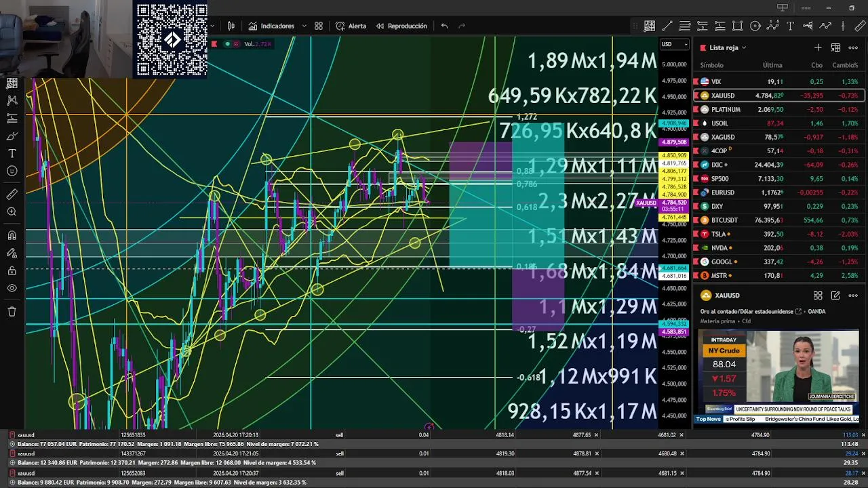The height and width of the screenshot is (488, 868).
Task: Select USOIL in the watchlist
Action: 778,123
